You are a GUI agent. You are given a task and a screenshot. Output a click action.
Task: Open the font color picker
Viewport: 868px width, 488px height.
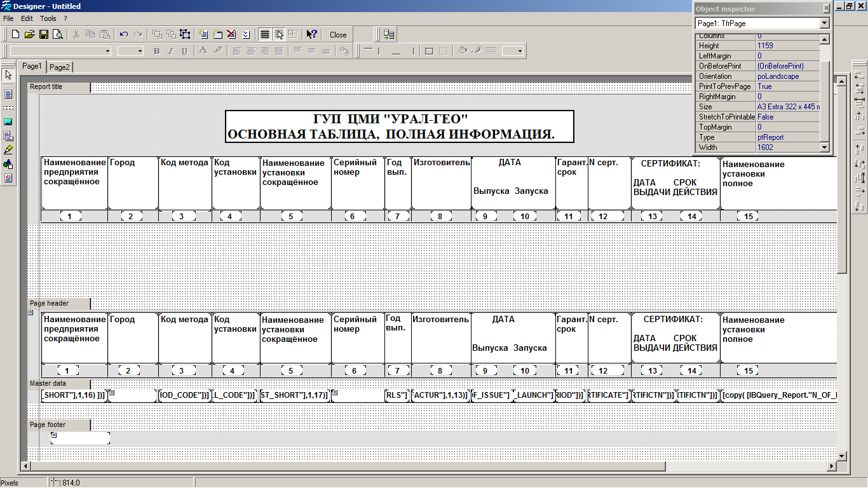pos(203,51)
